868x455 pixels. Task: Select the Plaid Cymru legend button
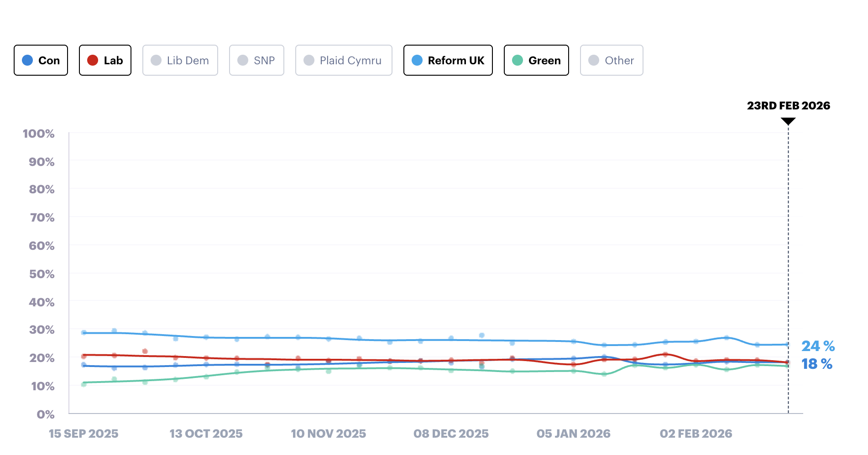[x=344, y=60]
